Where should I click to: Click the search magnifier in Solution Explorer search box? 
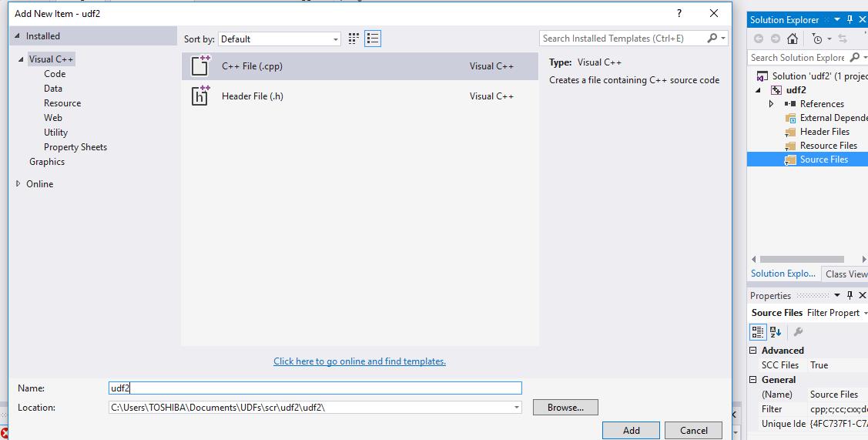pyautogui.click(x=855, y=57)
